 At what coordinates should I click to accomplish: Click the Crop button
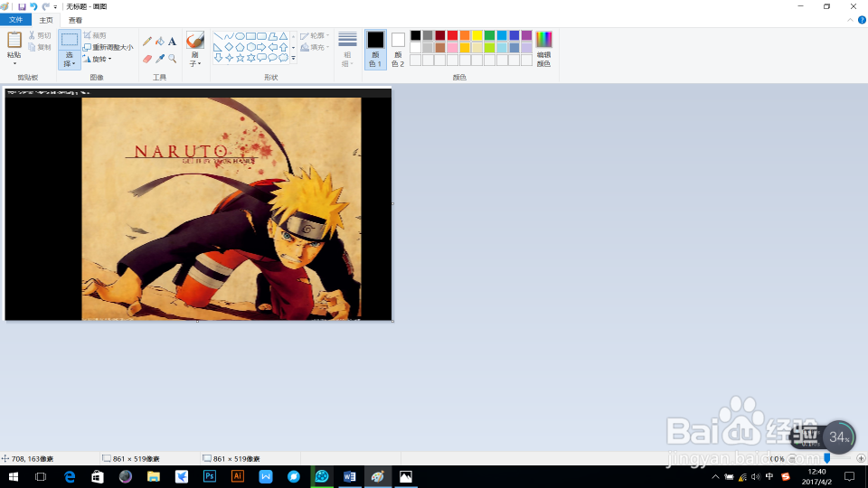(x=95, y=35)
